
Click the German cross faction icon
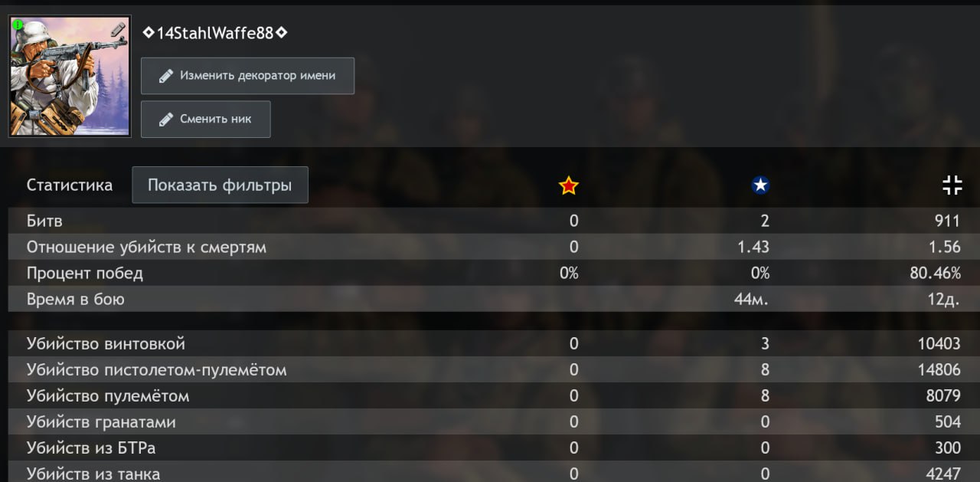click(952, 185)
